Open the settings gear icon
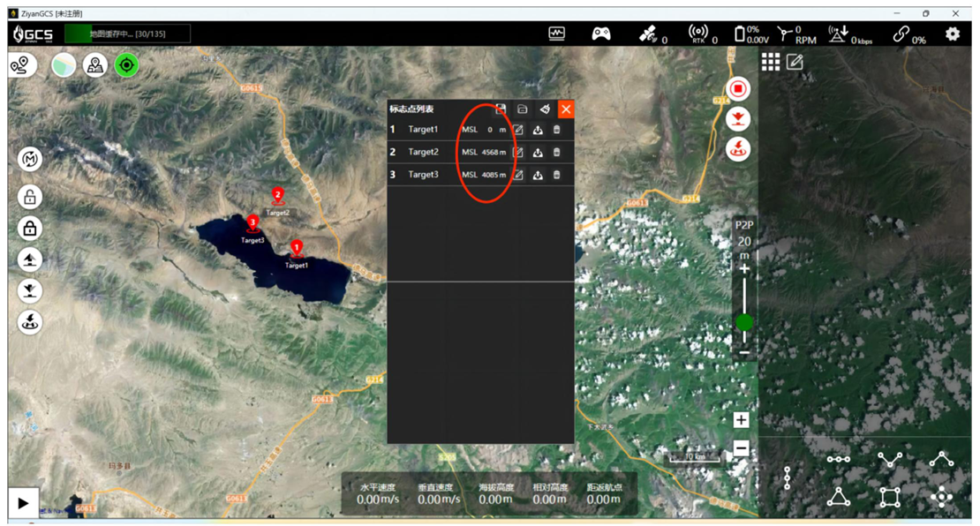The width and height of the screenshot is (980, 526). [x=952, y=34]
